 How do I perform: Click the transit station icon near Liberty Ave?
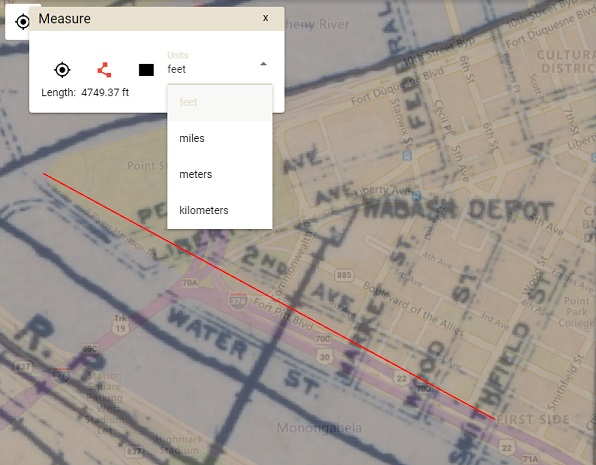[417, 196]
